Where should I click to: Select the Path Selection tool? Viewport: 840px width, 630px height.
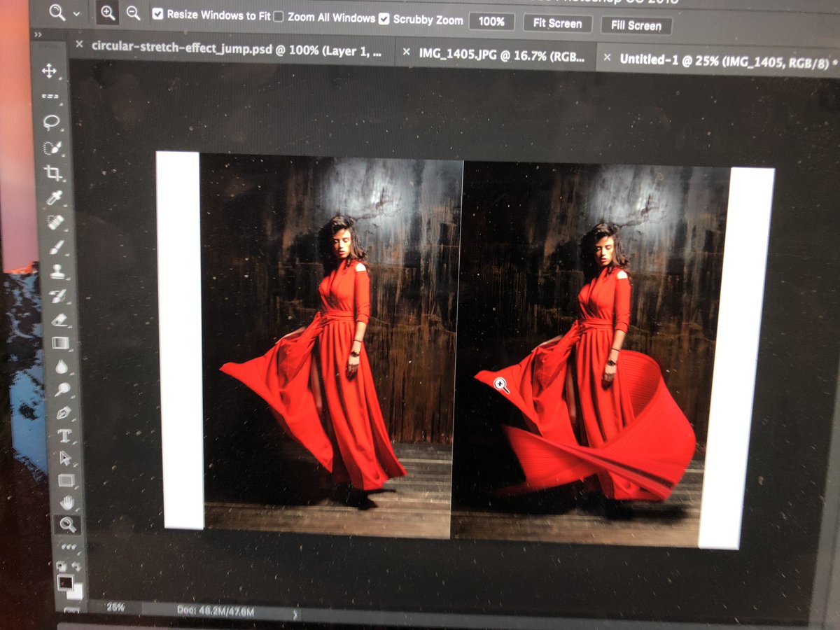(65, 458)
